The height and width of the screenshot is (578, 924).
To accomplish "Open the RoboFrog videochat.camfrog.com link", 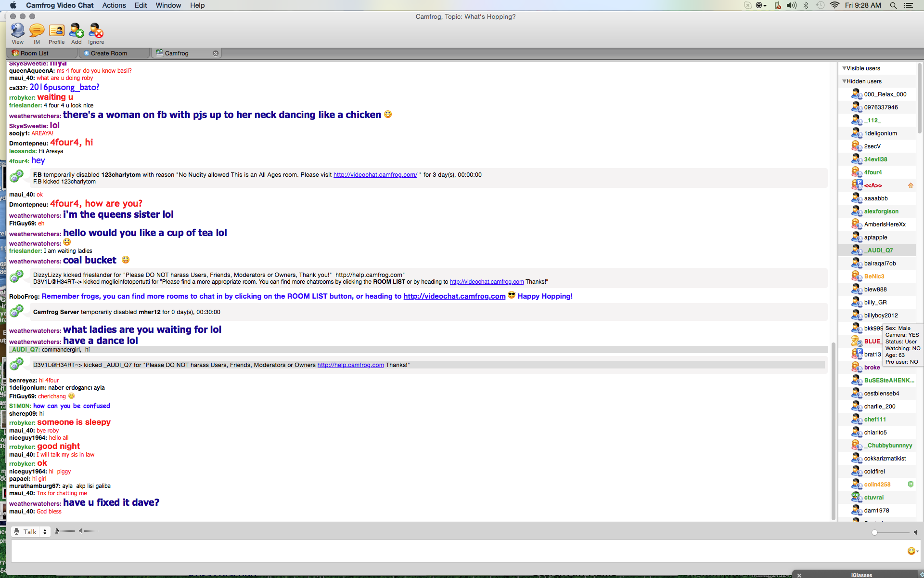I will (x=454, y=296).
